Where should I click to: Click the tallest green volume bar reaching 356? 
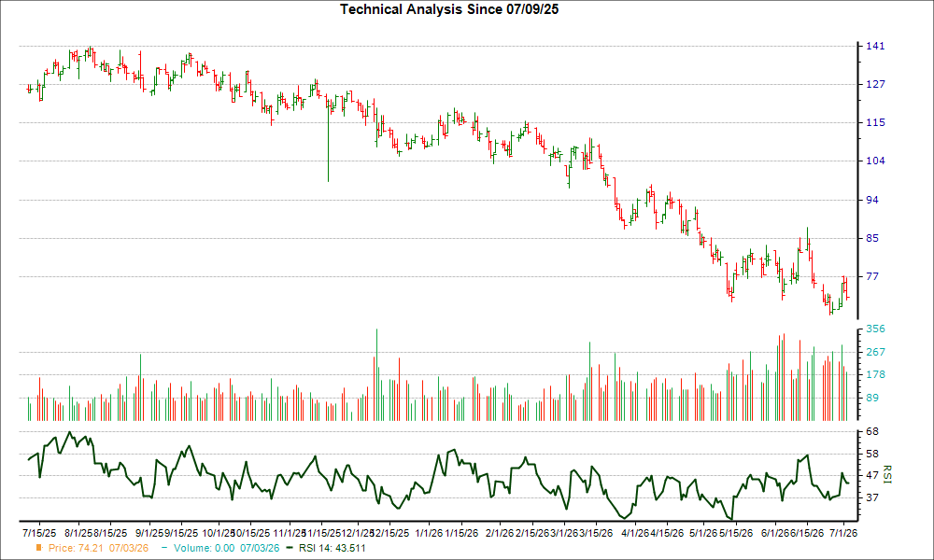click(x=376, y=375)
